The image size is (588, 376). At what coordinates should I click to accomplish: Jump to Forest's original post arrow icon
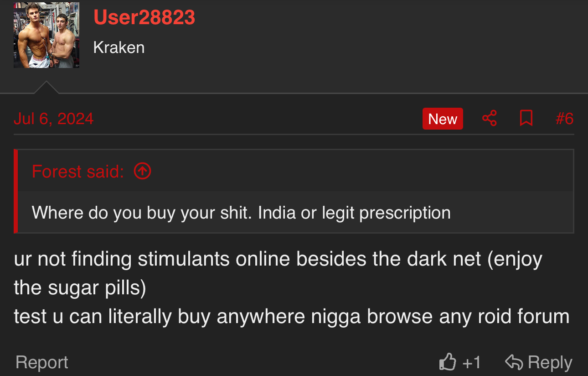click(x=143, y=171)
